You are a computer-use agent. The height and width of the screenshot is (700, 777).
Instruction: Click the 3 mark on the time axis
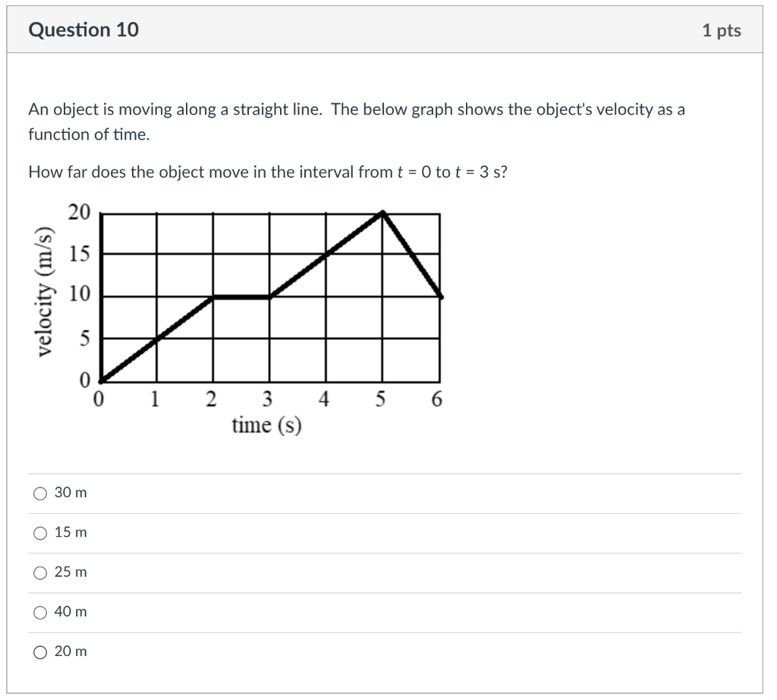[267, 398]
